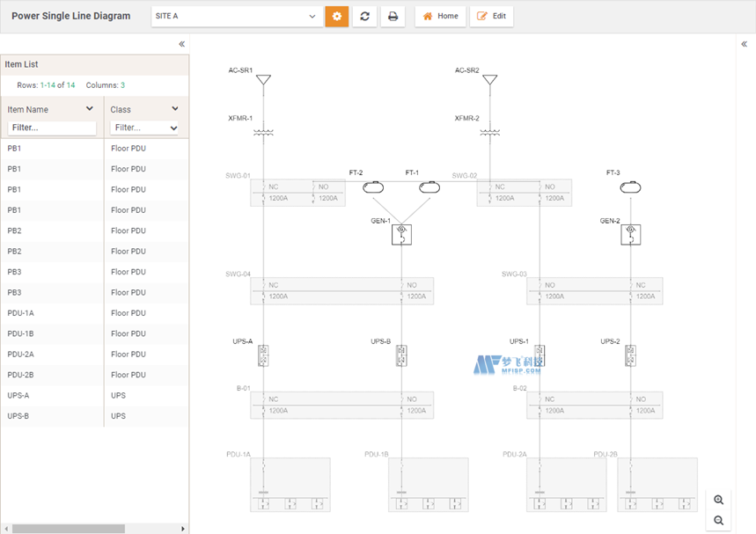Expand the right side panel
Image resolution: width=756 pixels, height=534 pixels.
pyautogui.click(x=744, y=44)
